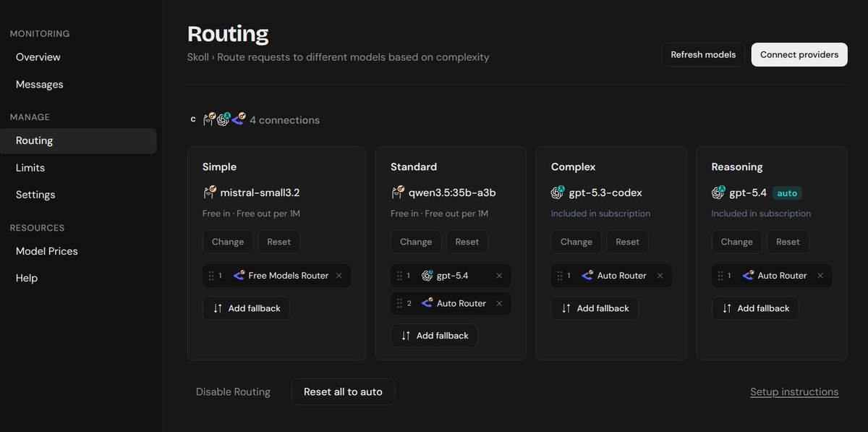868x432 pixels.
Task: Reset the Reasoning tier model
Action: point(788,242)
